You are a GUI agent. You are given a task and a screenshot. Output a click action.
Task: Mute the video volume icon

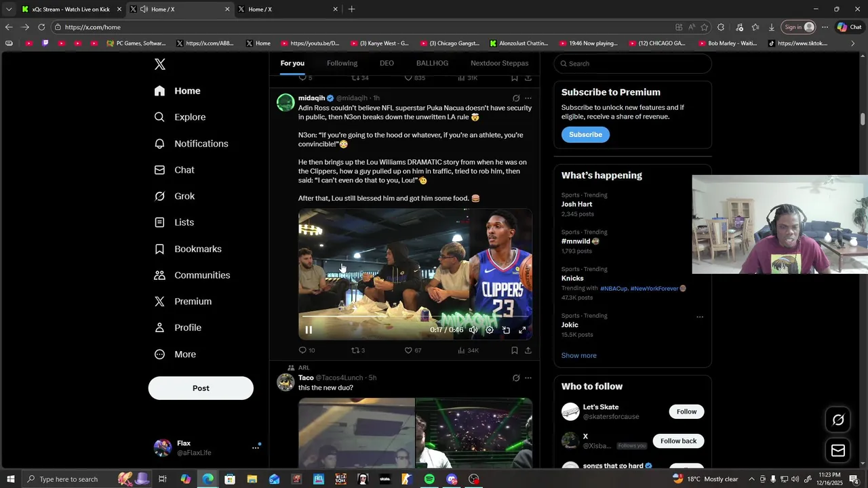pos(473,330)
